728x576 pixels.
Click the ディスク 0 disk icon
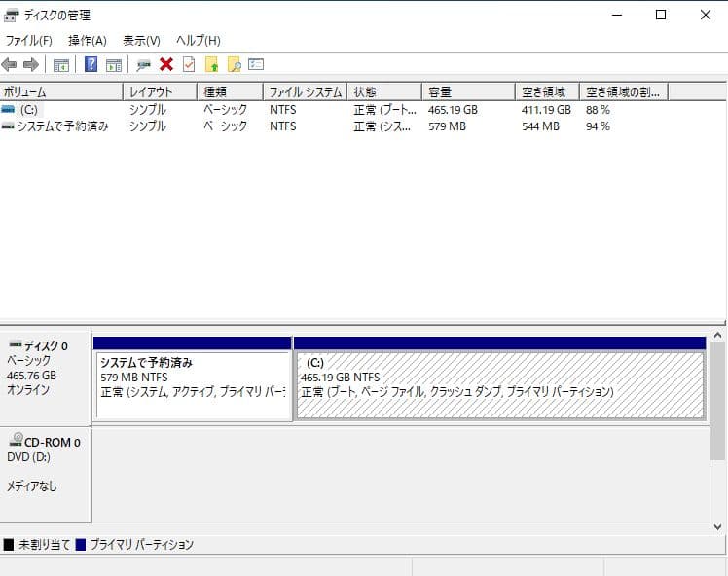click(x=16, y=344)
